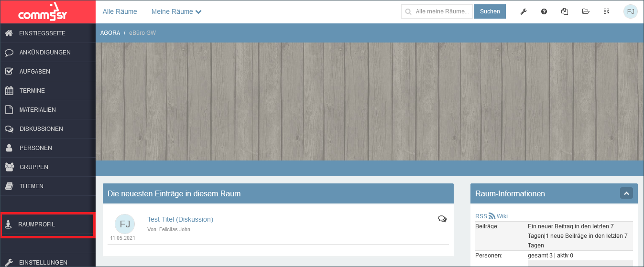The image size is (644, 267).
Task: Open Termine in the sidebar
Action: pos(48,91)
